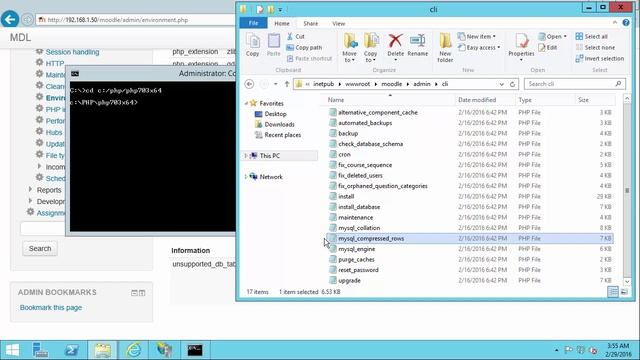Switch to Details view icon in status bar
The width and height of the screenshot is (640, 360).
[x=613, y=291]
